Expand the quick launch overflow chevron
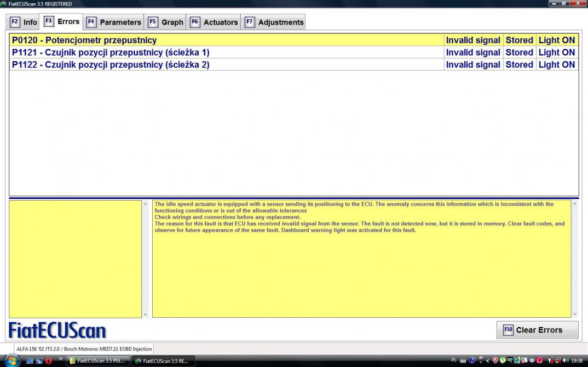The height and width of the screenshot is (367, 588). [60, 359]
